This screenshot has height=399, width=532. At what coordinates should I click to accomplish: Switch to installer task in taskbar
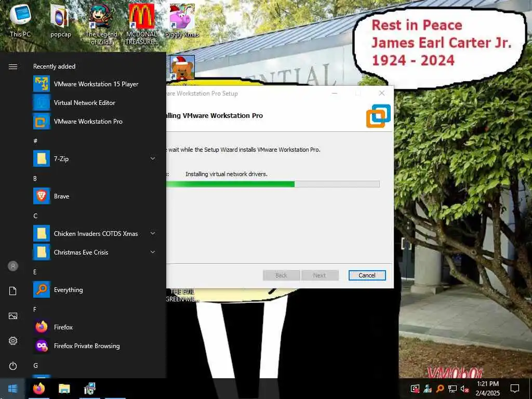coord(89,388)
